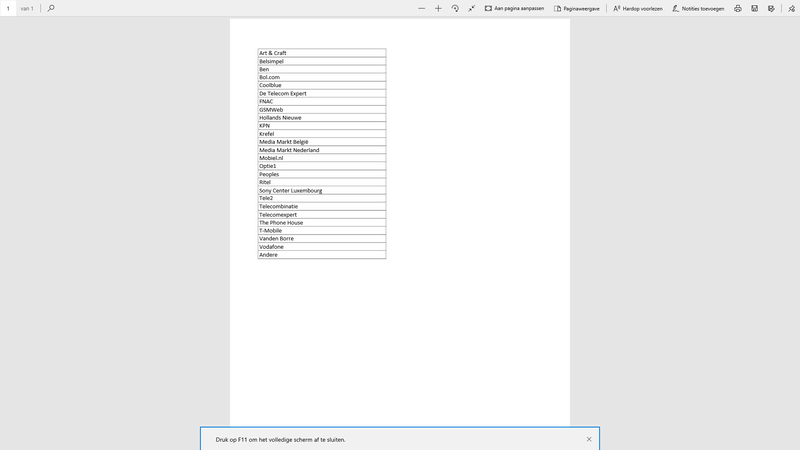
Task: Exit full screen with the arrows icon
Action: (471, 8)
